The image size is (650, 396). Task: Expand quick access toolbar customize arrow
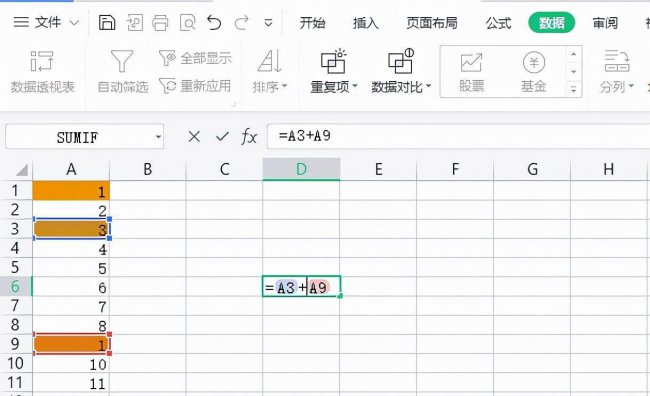point(269,23)
